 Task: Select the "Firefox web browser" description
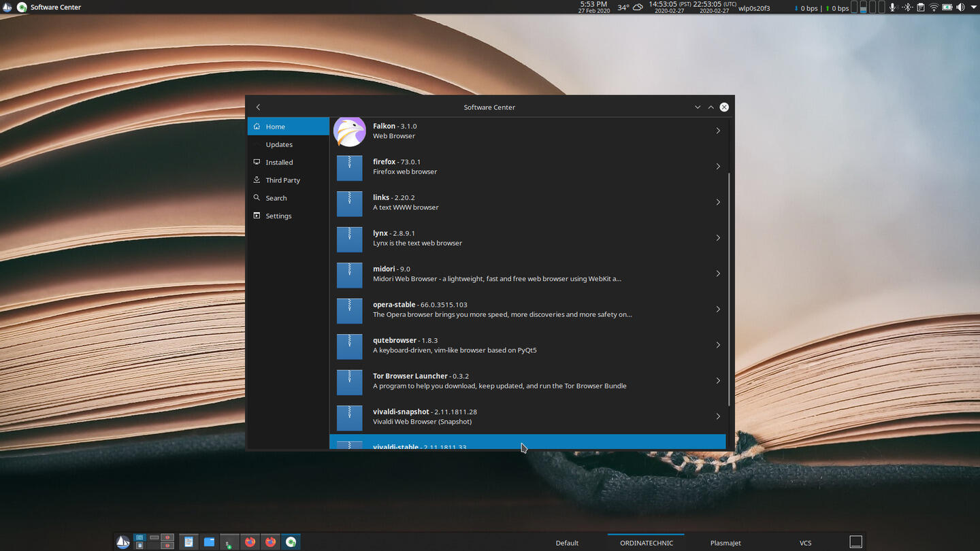click(405, 171)
